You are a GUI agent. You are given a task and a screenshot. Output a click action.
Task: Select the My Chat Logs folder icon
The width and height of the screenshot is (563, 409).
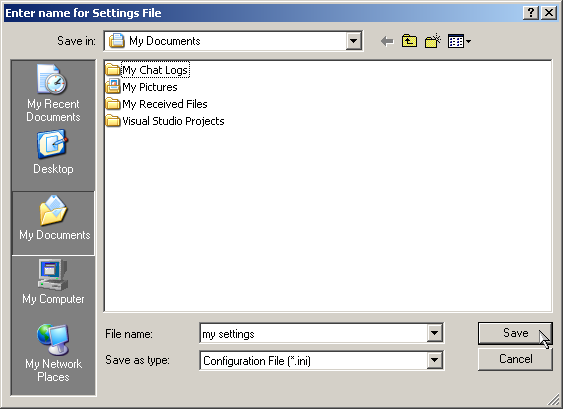coord(113,70)
